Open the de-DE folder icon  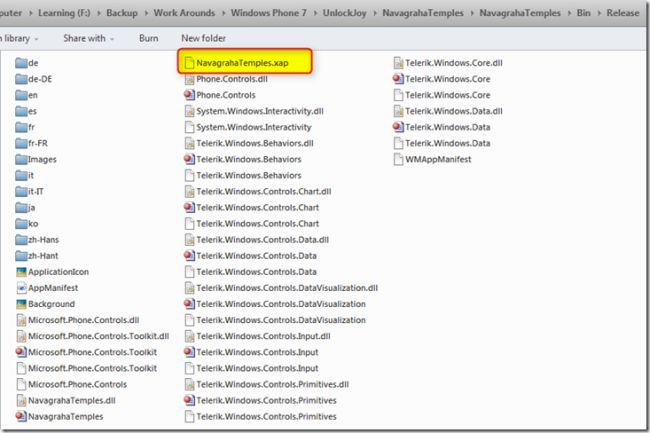[x=21, y=79]
